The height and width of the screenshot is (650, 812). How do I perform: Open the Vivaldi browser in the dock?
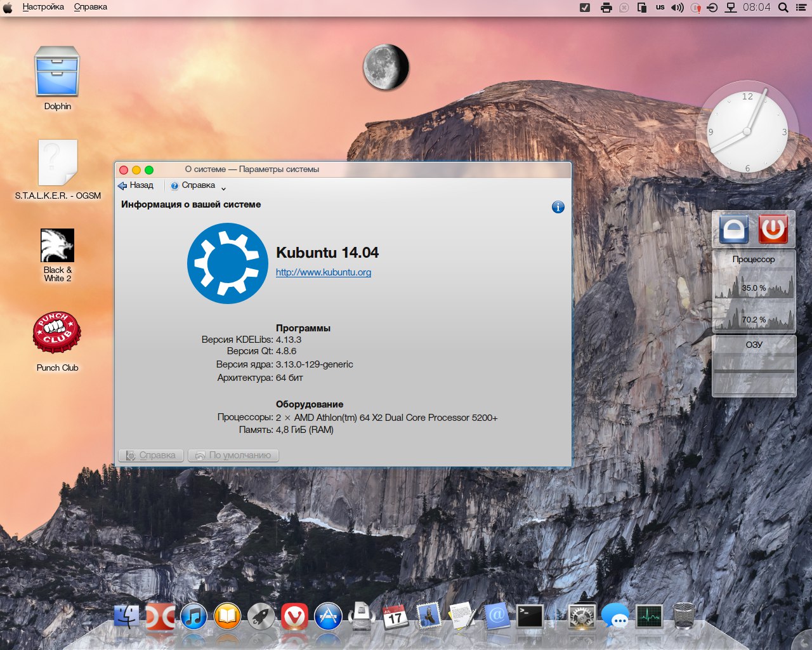pyautogui.click(x=294, y=616)
